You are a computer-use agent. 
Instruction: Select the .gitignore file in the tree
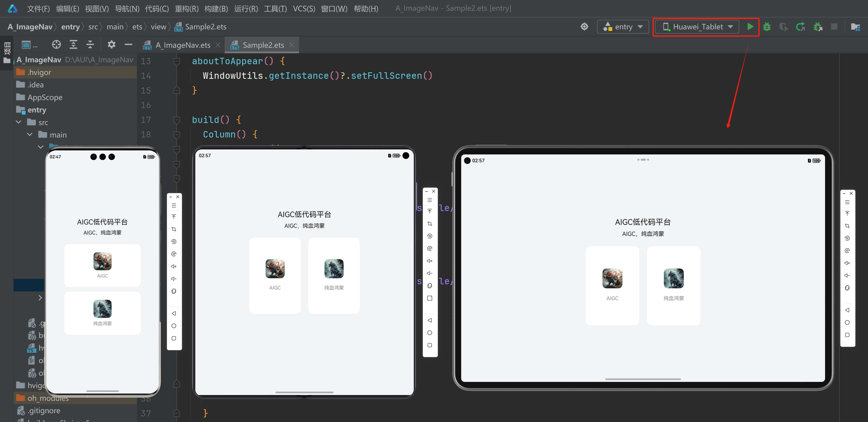pos(44,411)
